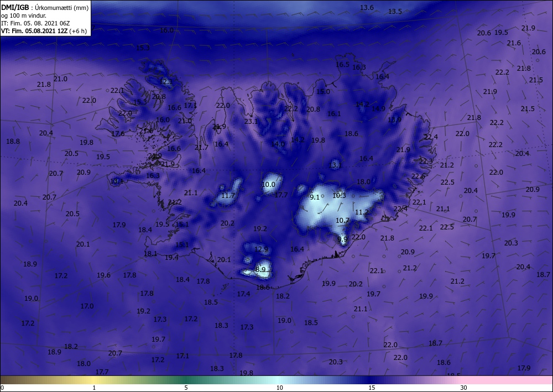Viewport: 553px width, 392px height.
Task: Click the title text "DMI/IGB : Úrkomumætti (mm)"
Action: click(45, 7)
